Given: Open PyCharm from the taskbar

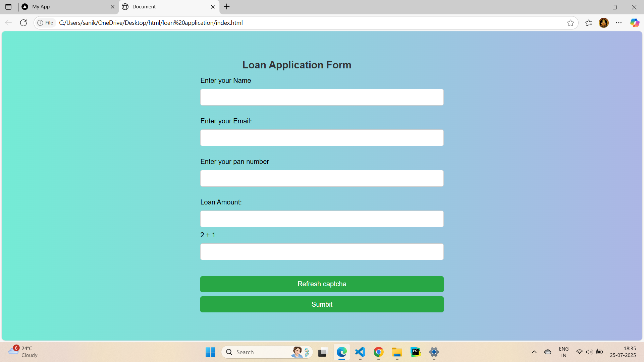Looking at the screenshot, I should [415, 352].
